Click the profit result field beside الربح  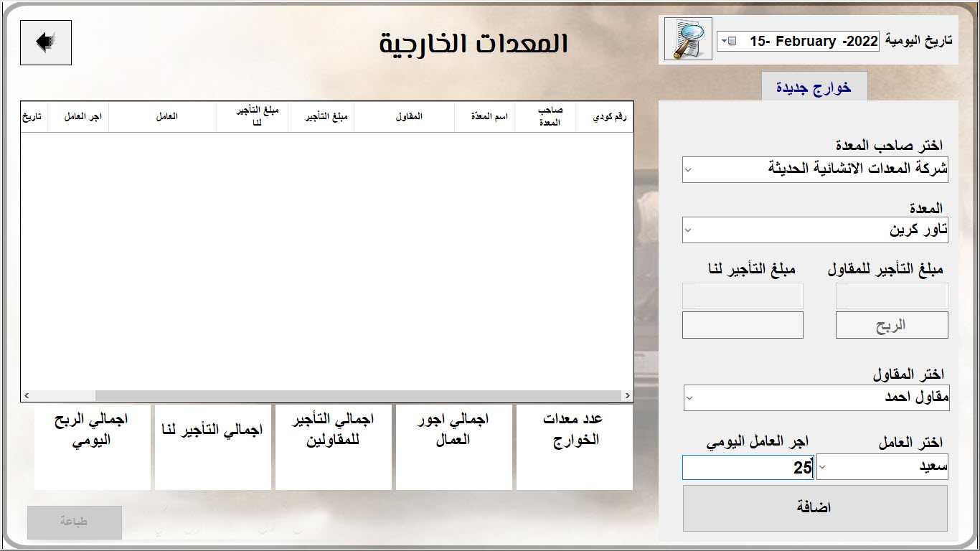[x=743, y=325]
